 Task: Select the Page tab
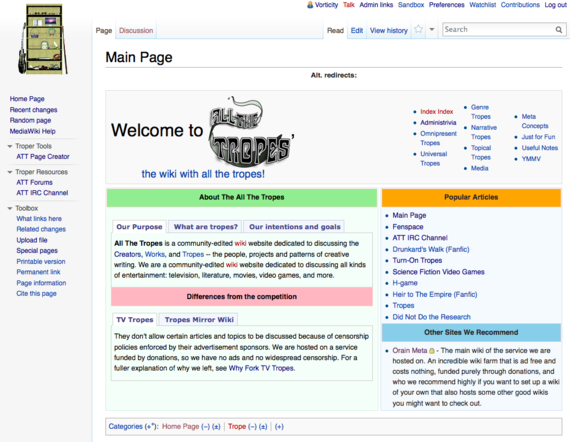(x=104, y=31)
